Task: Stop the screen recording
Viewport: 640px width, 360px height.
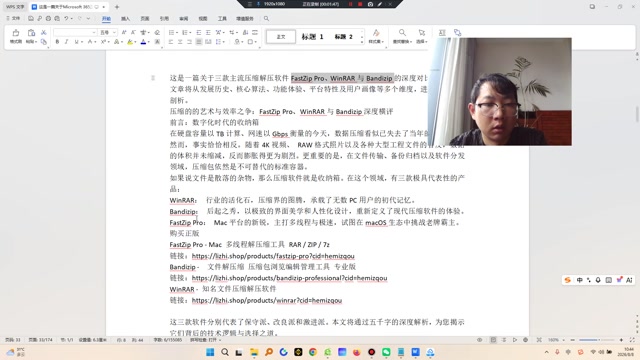Action: [360, 4]
